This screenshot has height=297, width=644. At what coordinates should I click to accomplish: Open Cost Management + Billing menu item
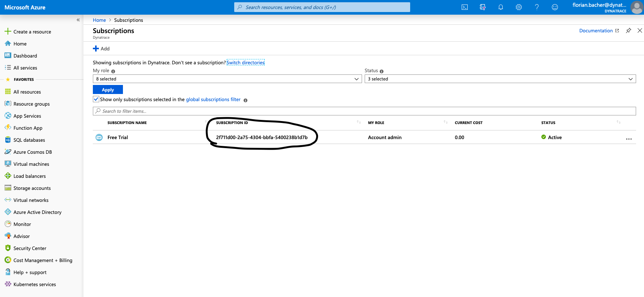(x=43, y=260)
